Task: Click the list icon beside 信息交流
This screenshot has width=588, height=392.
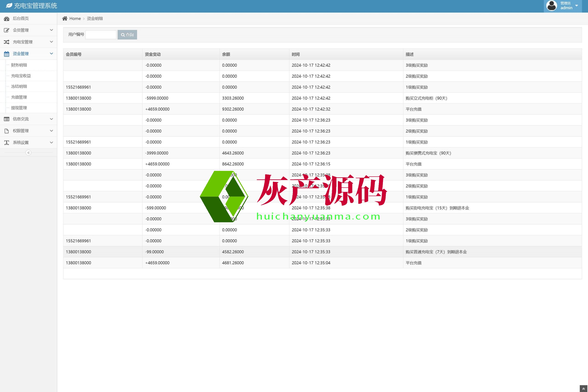Action: click(7, 119)
